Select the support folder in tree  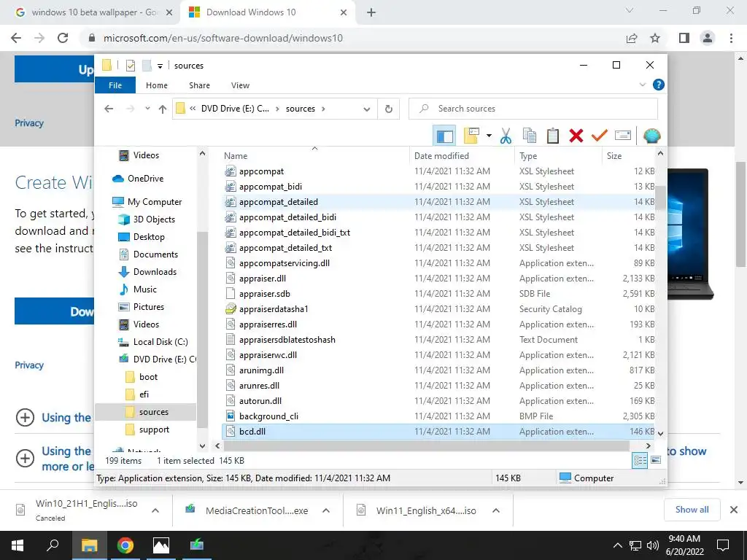point(154,429)
